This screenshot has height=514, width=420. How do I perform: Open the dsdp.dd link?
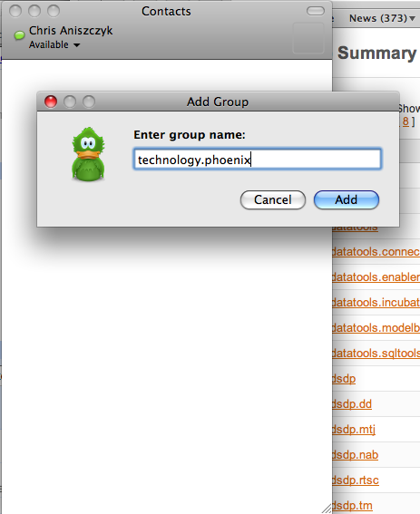pos(352,404)
